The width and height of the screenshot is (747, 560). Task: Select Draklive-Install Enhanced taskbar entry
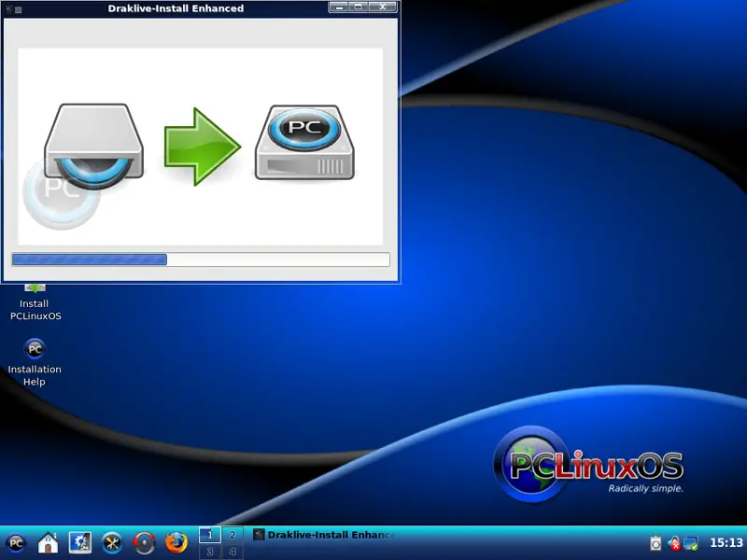coord(324,535)
